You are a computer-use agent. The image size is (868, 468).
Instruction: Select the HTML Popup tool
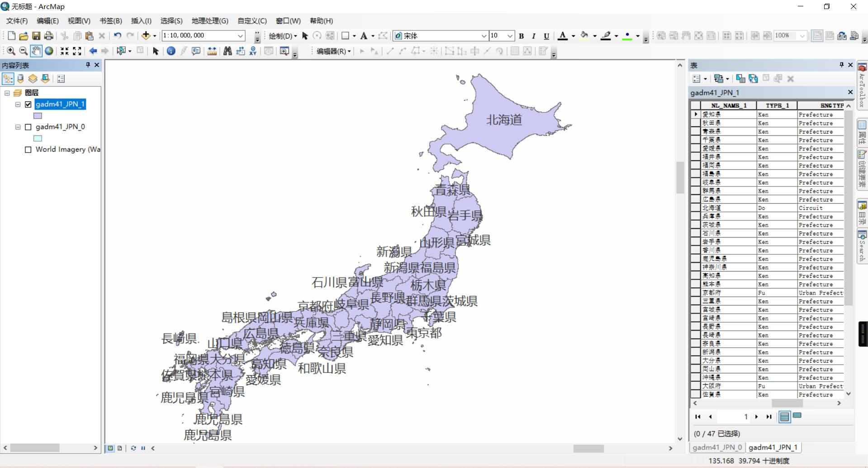click(196, 51)
